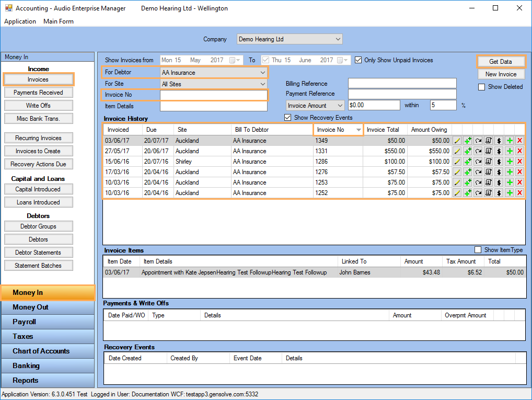Select invoice item linked to John Barnes
This screenshot has width=532, height=400.
[314, 272]
